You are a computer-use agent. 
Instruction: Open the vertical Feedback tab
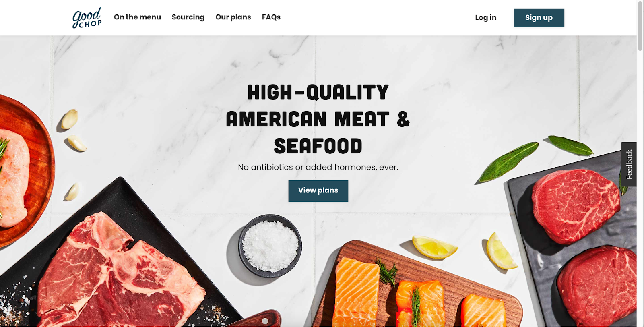(629, 164)
